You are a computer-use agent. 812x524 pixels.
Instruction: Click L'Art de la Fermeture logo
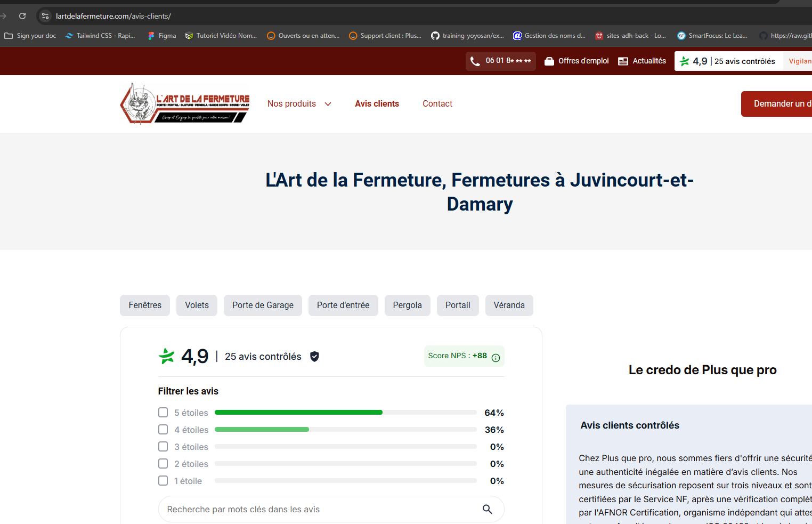[185, 103]
